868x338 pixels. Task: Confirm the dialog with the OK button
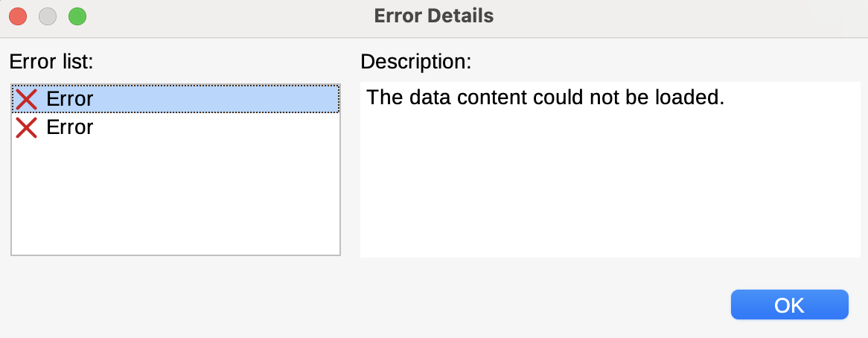[x=789, y=304]
